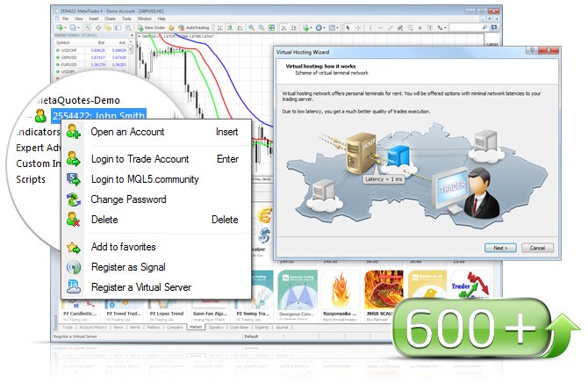Image resolution: width=588 pixels, height=391 pixels.
Task: Choose Register a Virtual Server
Action: [155, 287]
